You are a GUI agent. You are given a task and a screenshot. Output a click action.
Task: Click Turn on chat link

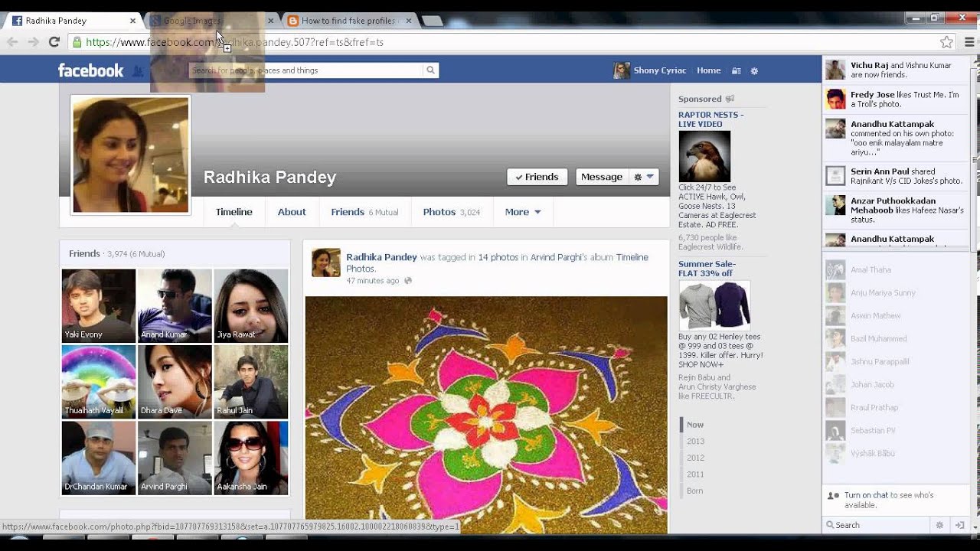click(866, 495)
